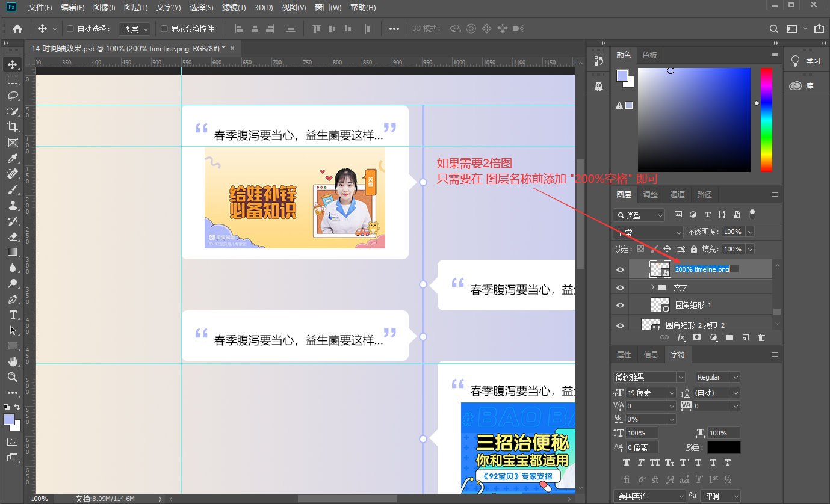
Task: Select the Dodge tool
Action: pyautogui.click(x=12, y=283)
